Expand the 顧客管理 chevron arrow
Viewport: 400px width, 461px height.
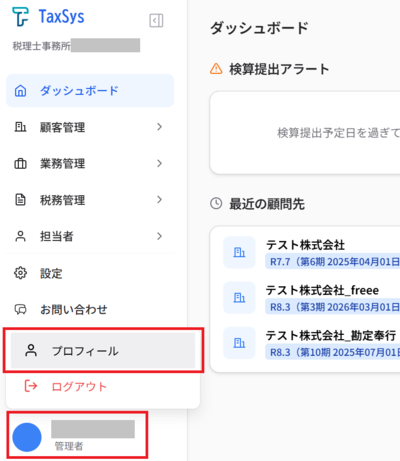pos(159,127)
